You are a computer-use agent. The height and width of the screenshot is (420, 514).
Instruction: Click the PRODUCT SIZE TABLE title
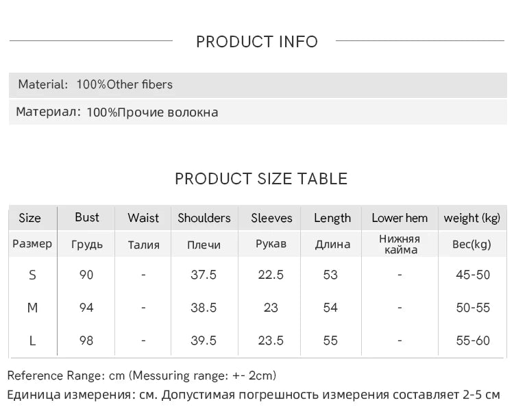pos(261,179)
